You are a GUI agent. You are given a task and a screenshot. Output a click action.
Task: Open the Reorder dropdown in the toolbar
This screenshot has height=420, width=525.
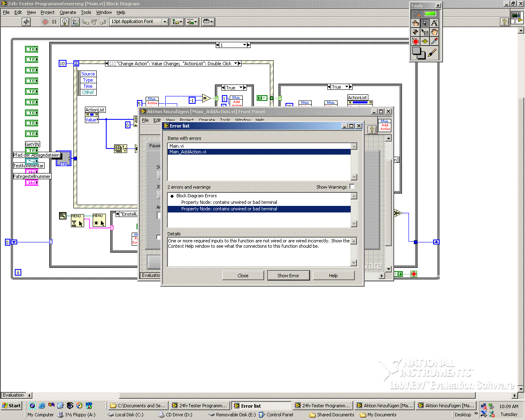pyautogui.click(x=208, y=22)
